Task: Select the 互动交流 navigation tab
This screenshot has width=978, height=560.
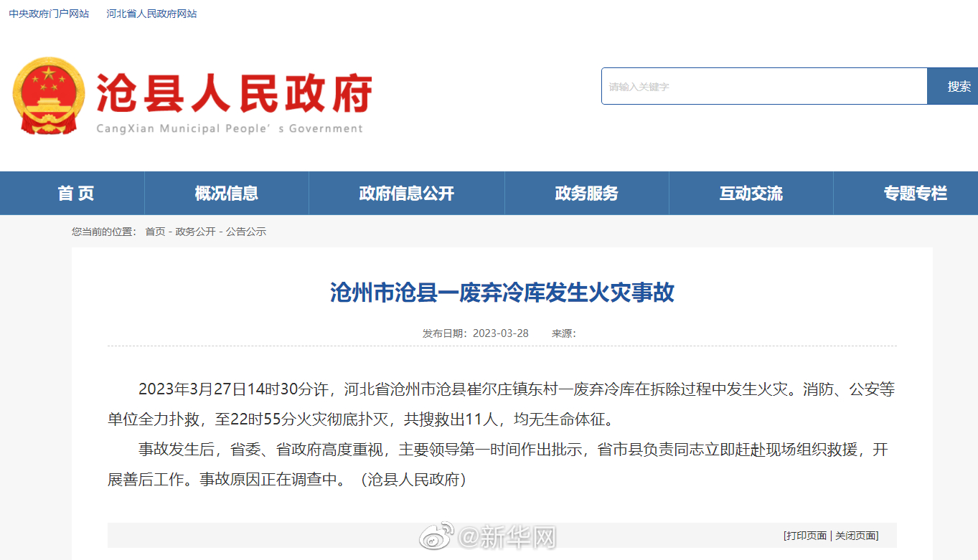Action: 751,193
